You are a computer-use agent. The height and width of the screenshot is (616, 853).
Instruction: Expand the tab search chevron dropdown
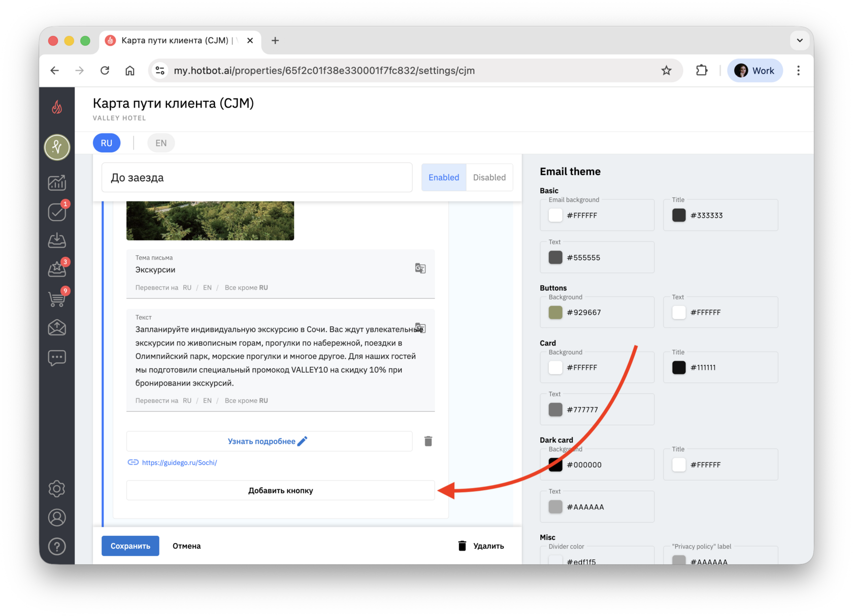(800, 41)
